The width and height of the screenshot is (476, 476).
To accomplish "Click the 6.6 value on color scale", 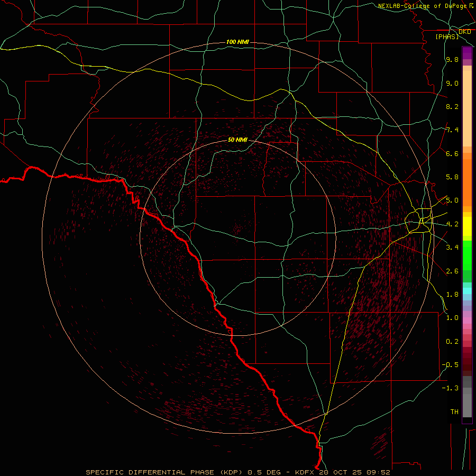I will pos(452,153).
